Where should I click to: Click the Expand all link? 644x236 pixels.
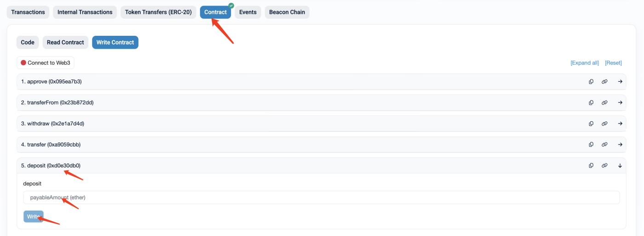tap(584, 63)
